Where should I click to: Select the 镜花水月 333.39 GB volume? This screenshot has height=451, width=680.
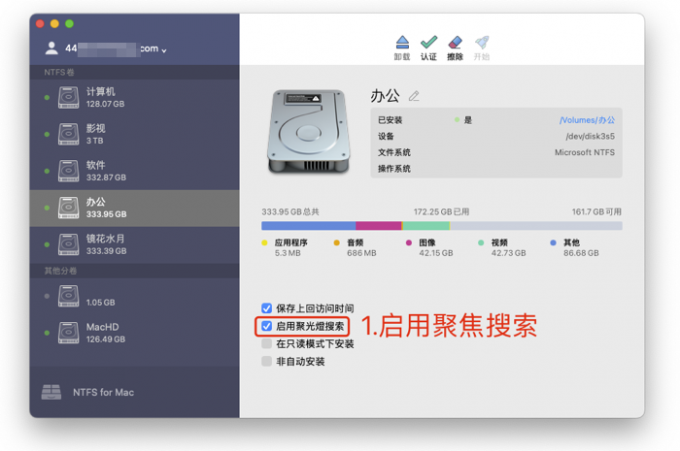(x=134, y=245)
